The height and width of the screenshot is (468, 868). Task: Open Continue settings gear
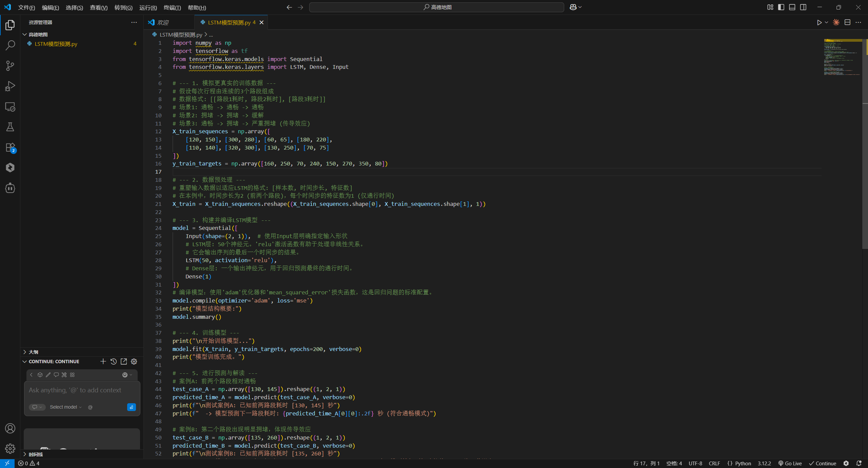(x=134, y=362)
